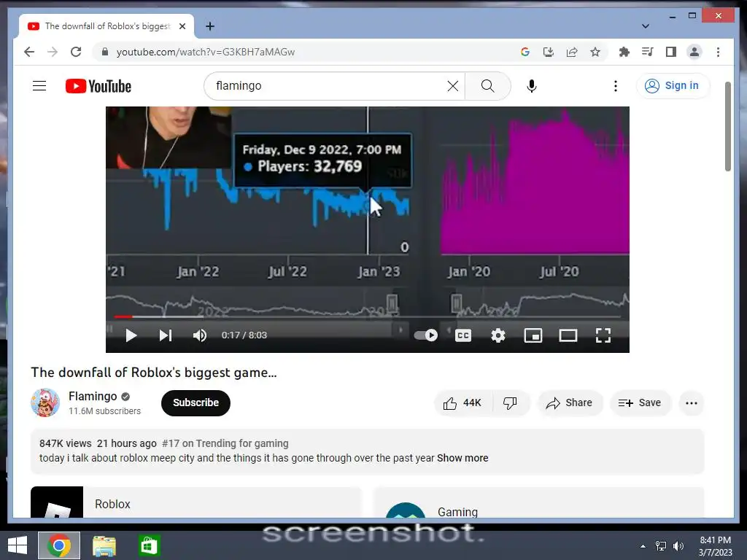Open Windows Start menu

[x=18, y=545]
